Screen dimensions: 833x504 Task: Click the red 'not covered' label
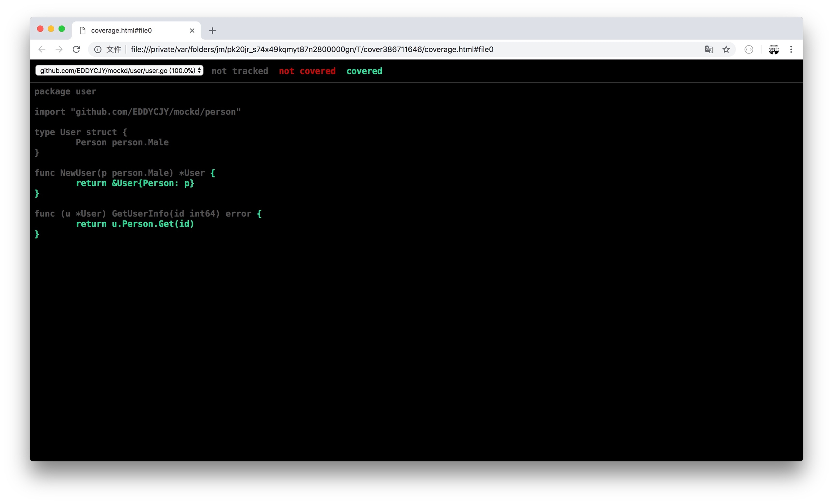(x=307, y=71)
